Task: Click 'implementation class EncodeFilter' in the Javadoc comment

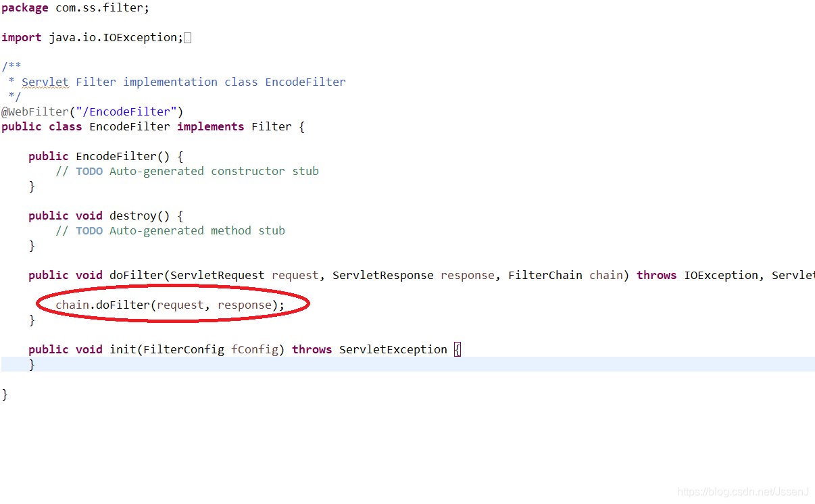Action: 234,82
